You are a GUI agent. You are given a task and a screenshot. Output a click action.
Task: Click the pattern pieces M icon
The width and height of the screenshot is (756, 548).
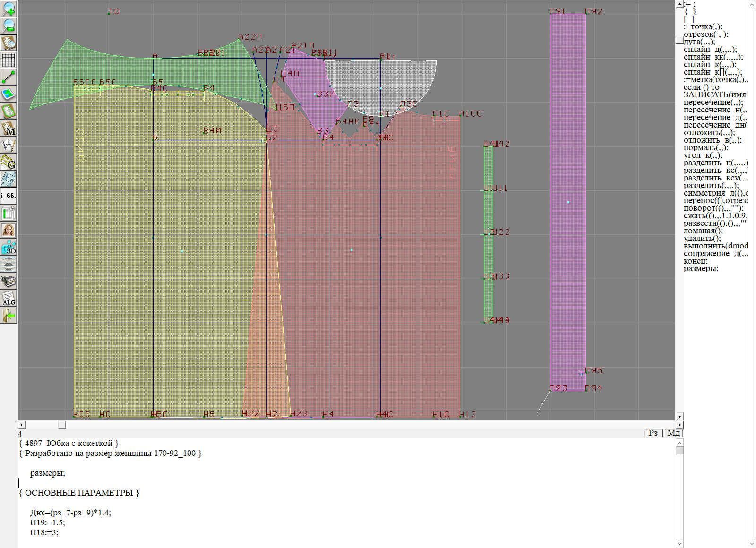(x=9, y=128)
